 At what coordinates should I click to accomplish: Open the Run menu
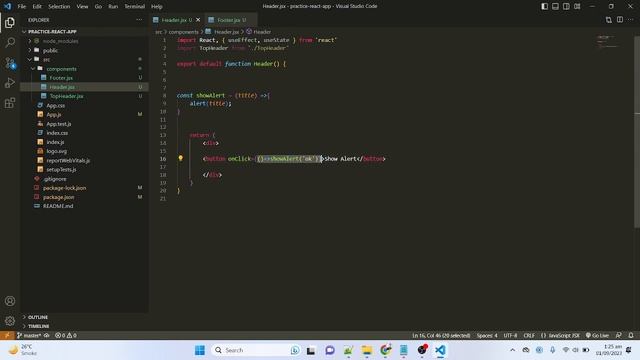(x=113, y=7)
